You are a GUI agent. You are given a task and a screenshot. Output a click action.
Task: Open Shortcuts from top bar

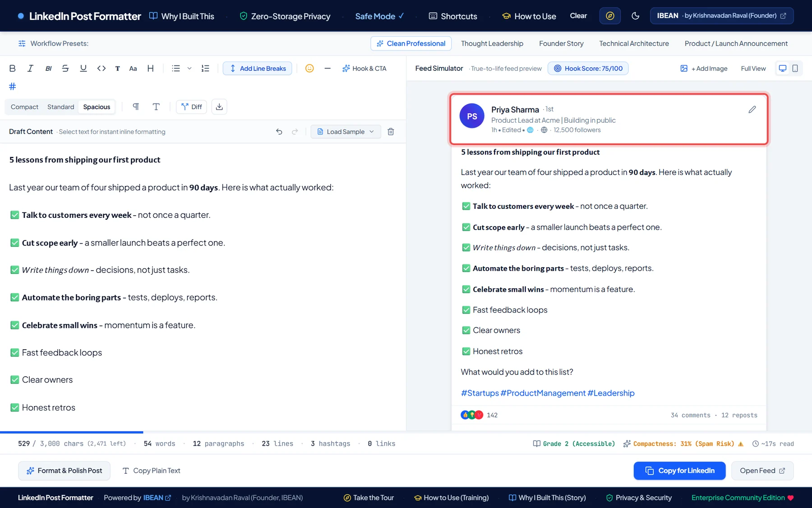[x=452, y=16]
